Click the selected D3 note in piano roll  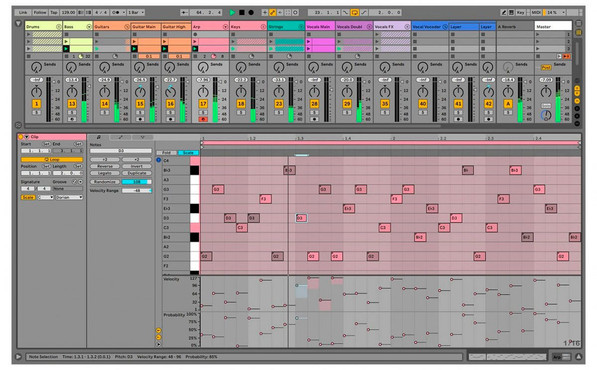(301, 218)
